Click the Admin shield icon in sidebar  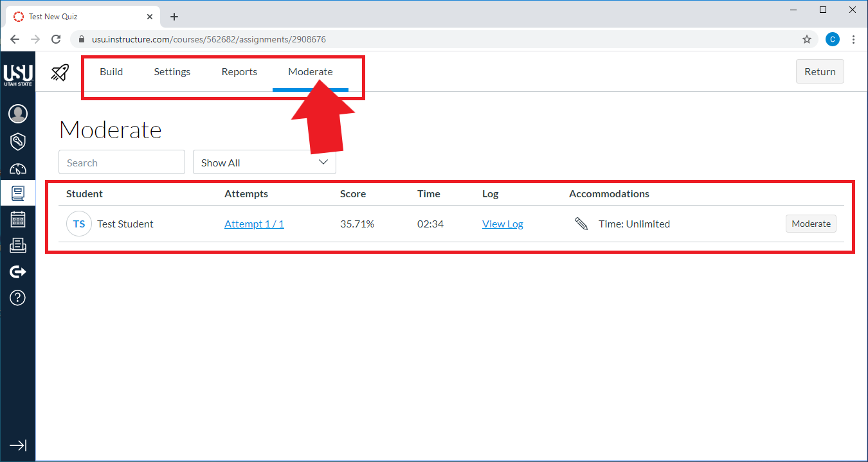[x=18, y=141]
